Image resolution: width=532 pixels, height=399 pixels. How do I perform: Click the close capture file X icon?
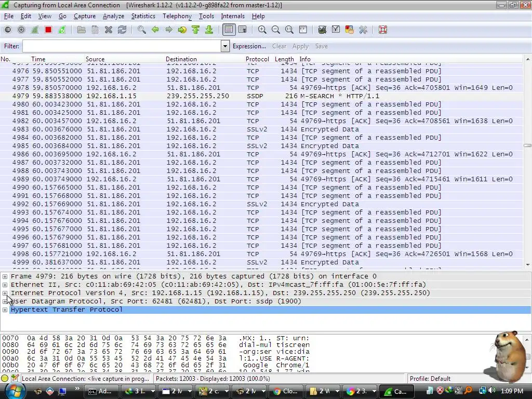(109, 30)
